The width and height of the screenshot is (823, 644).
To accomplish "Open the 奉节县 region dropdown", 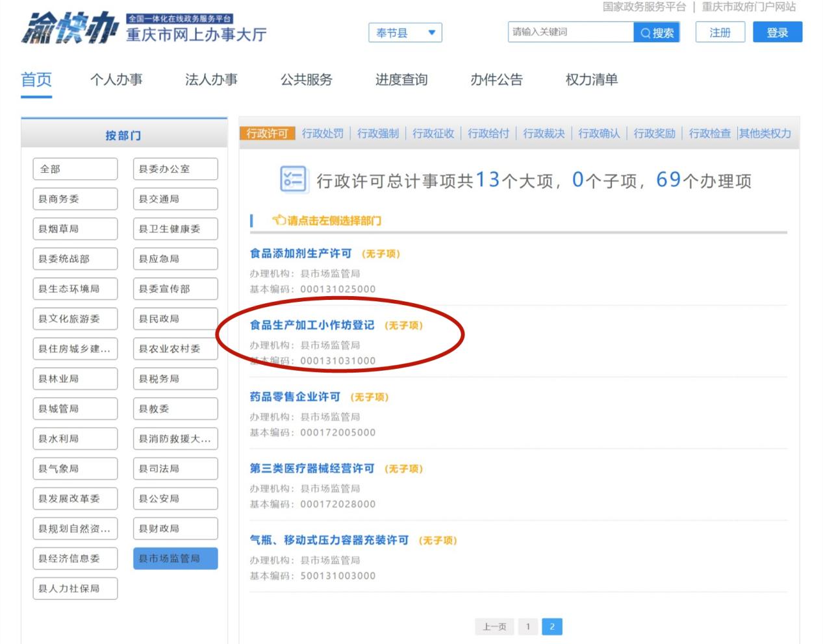I will 405,32.
